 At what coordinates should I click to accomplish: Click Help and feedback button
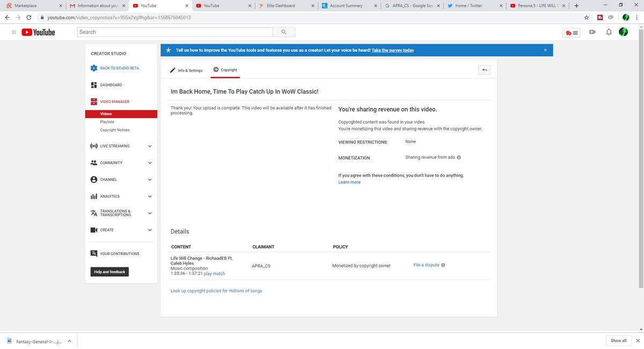click(x=109, y=272)
